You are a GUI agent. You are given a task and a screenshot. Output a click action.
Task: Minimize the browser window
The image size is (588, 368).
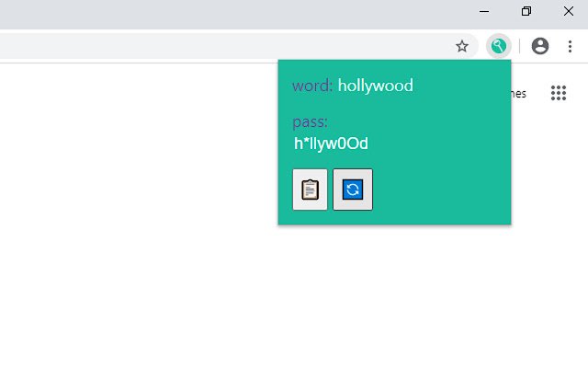[x=484, y=11]
